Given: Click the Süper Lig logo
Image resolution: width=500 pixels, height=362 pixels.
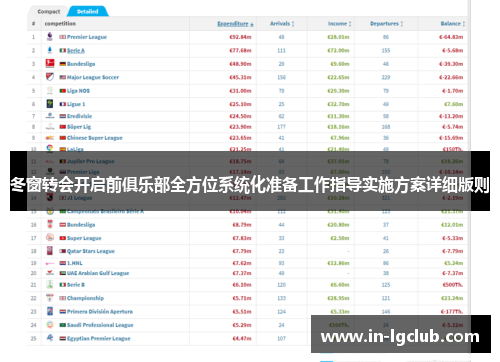Looking at the screenshot, I should 50,127.
